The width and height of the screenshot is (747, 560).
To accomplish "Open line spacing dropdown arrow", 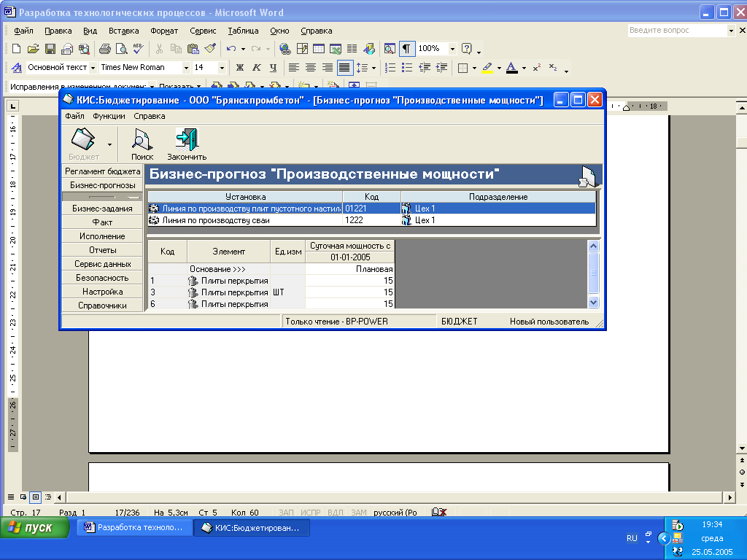I will [x=374, y=68].
